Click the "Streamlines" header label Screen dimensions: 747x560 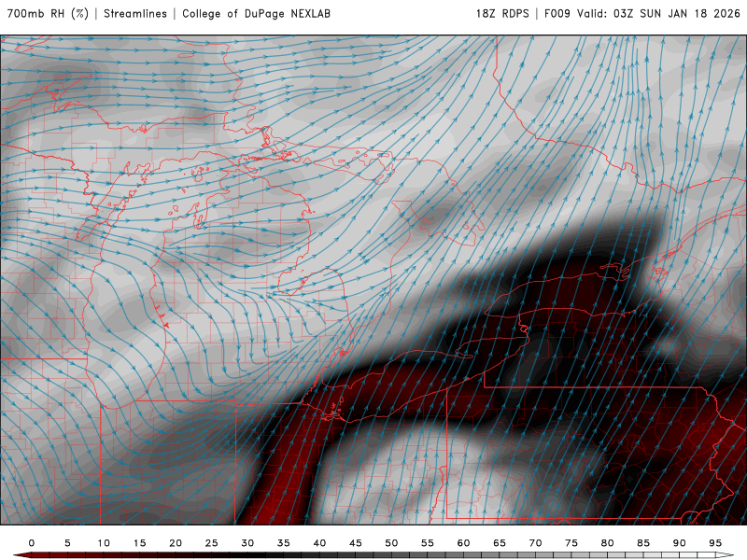pos(135,14)
